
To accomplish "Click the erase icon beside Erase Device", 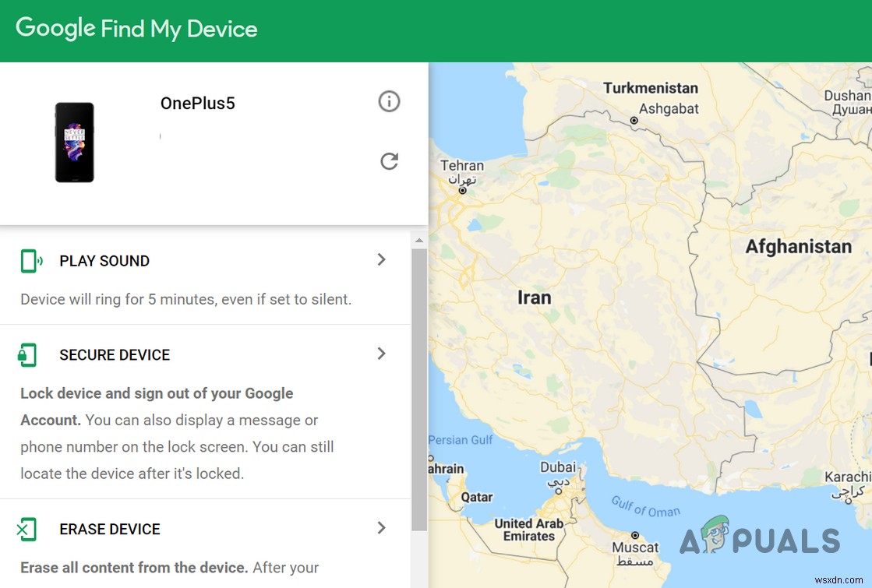I will coord(28,529).
